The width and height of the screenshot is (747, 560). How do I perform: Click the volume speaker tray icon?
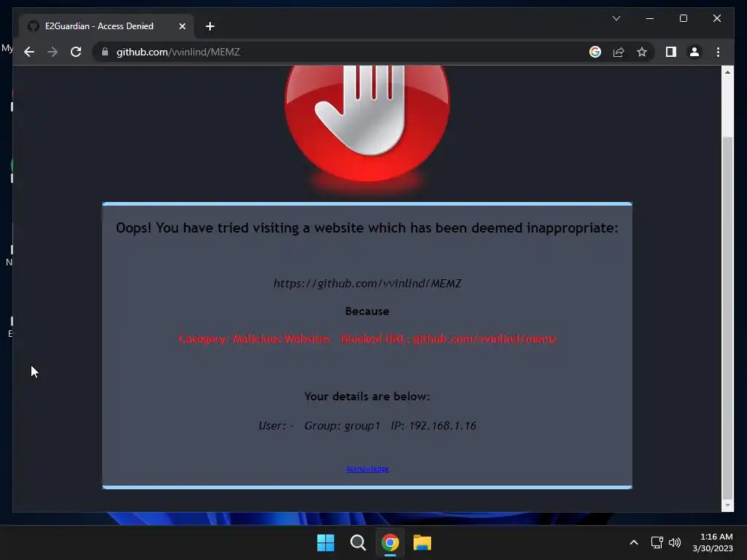675,542
